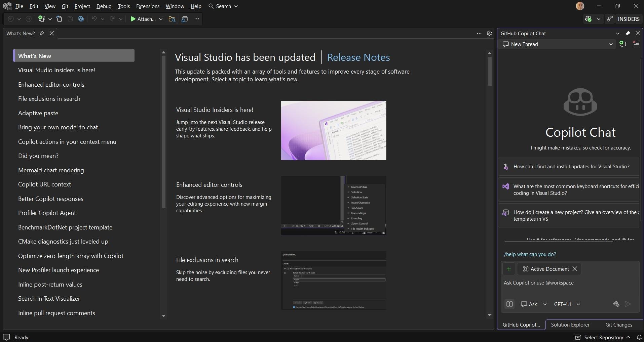
Task: Select the What's New heading item
Action: click(x=74, y=56)
